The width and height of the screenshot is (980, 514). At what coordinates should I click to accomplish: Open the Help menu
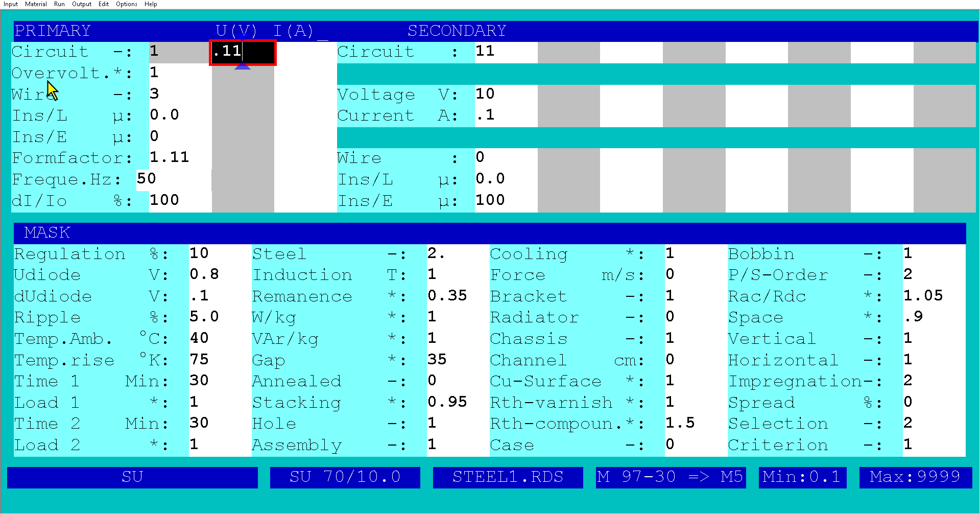(150, 4)
